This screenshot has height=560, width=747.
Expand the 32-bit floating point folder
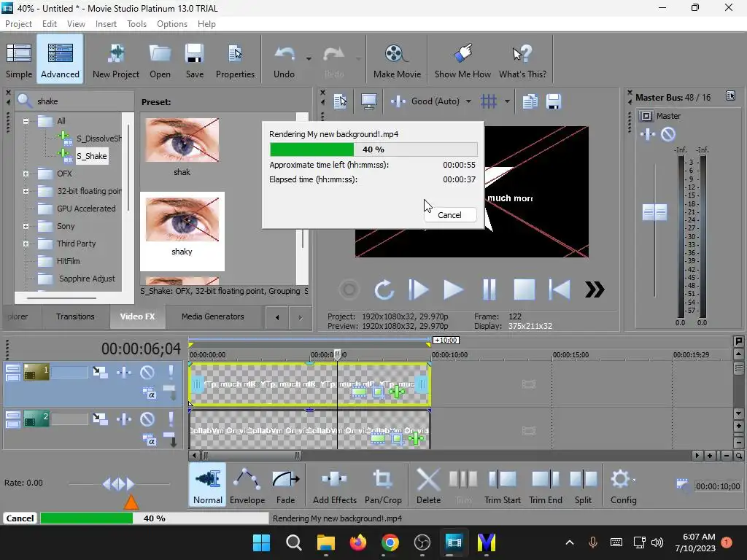[26, 192]
